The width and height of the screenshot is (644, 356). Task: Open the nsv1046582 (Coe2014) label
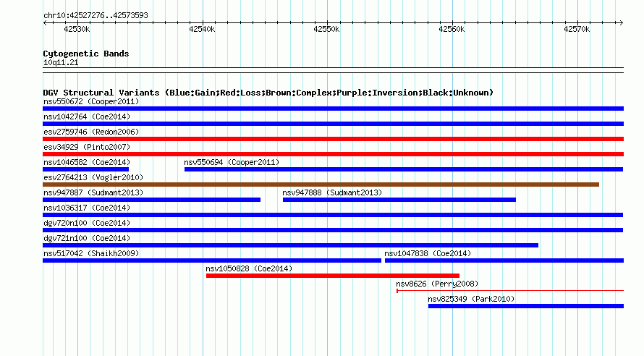87,162
